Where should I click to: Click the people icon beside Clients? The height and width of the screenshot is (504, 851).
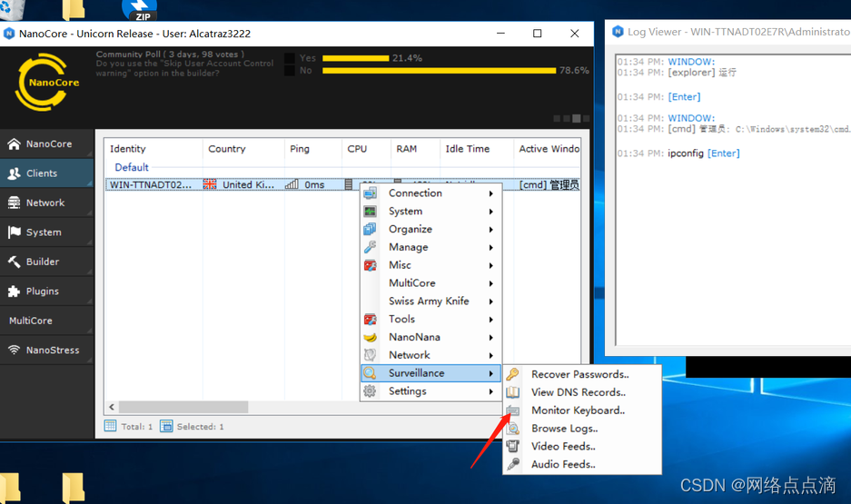coord(15,173)
